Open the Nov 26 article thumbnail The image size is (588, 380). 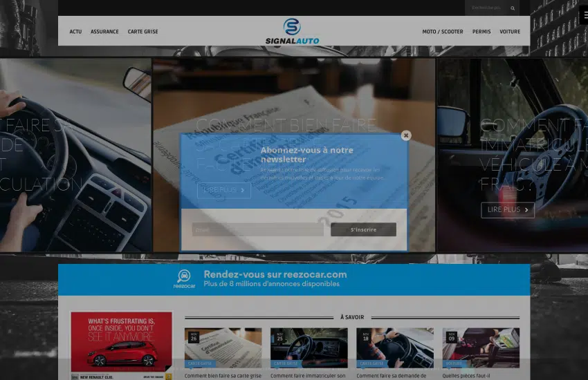pyautogui.click(x=223, y=348)
